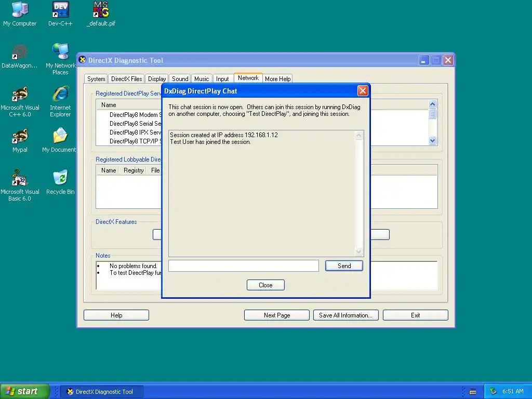The width and height of the screenshot is (532, 399).
Task: Switch to the Input tab
Action: click(222, 79)
